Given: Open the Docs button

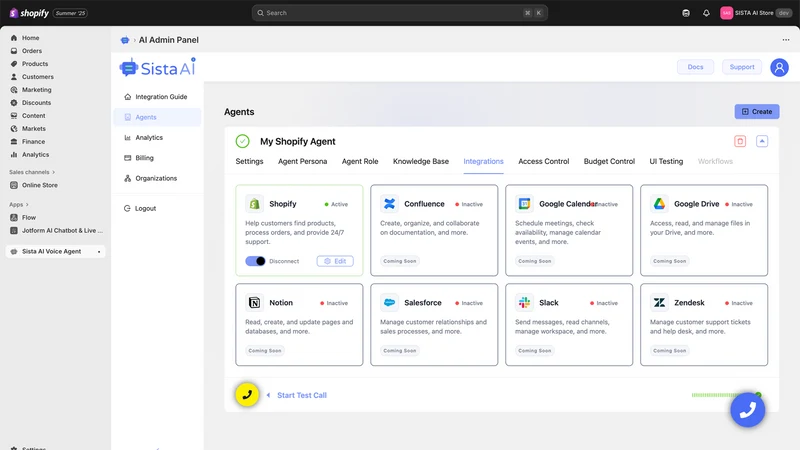Looking at the screenshot, I should tap(695, 67).
